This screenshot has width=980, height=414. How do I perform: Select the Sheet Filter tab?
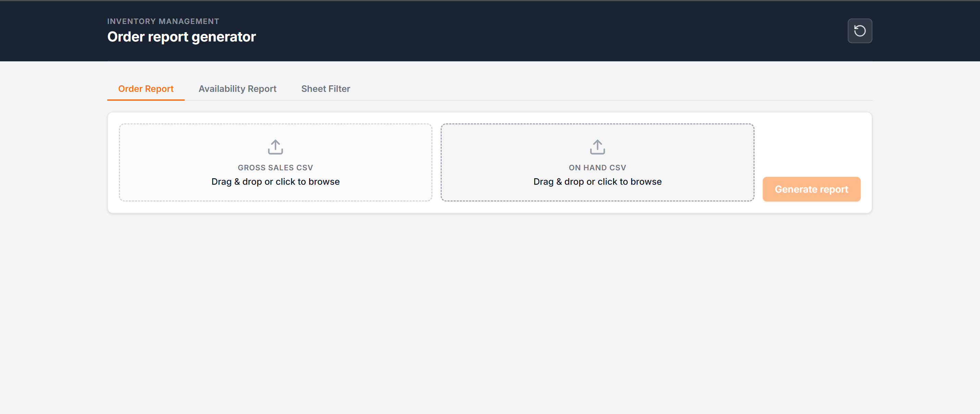coord(326,89)
